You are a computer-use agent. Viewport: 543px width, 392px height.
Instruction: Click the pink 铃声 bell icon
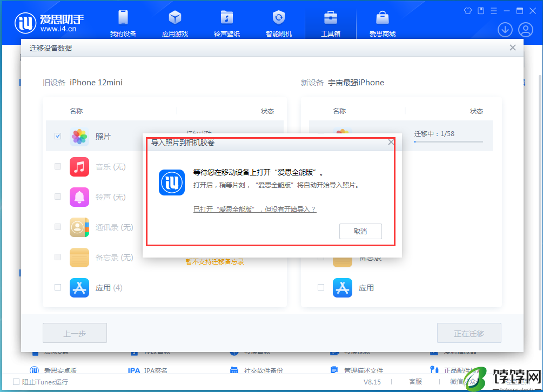coord(79,197)
